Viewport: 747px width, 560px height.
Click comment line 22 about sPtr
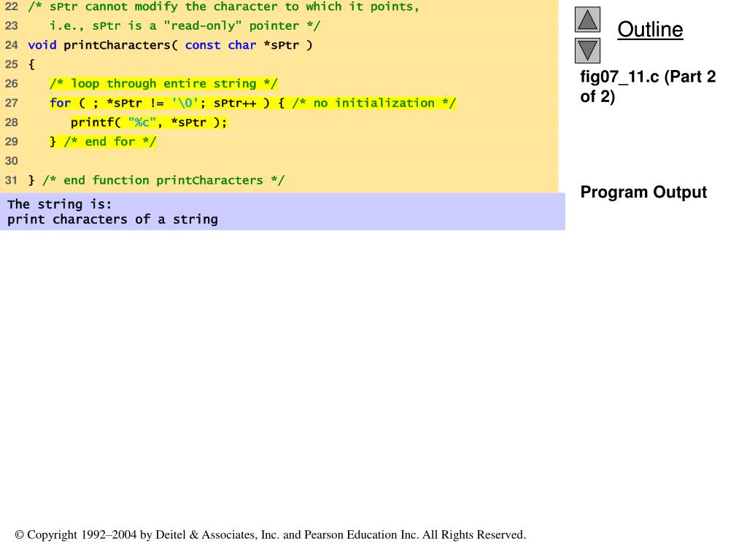click(x=223, y=7)
